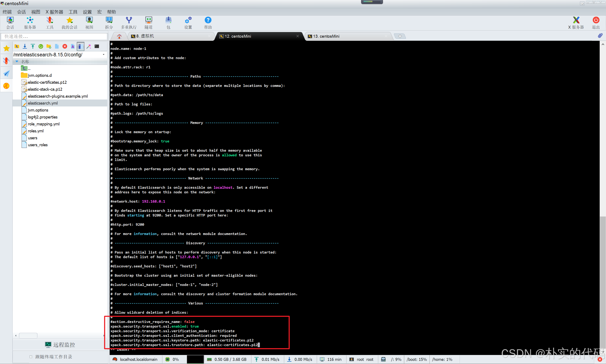Open terminal from SFTP toolbar icon
This screenshot has width=606, height=364.
97,46
